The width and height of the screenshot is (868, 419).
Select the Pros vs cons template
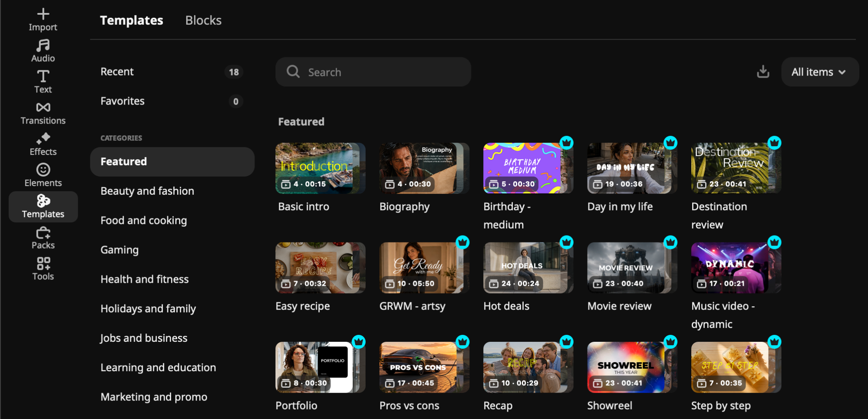coord(424,367)
